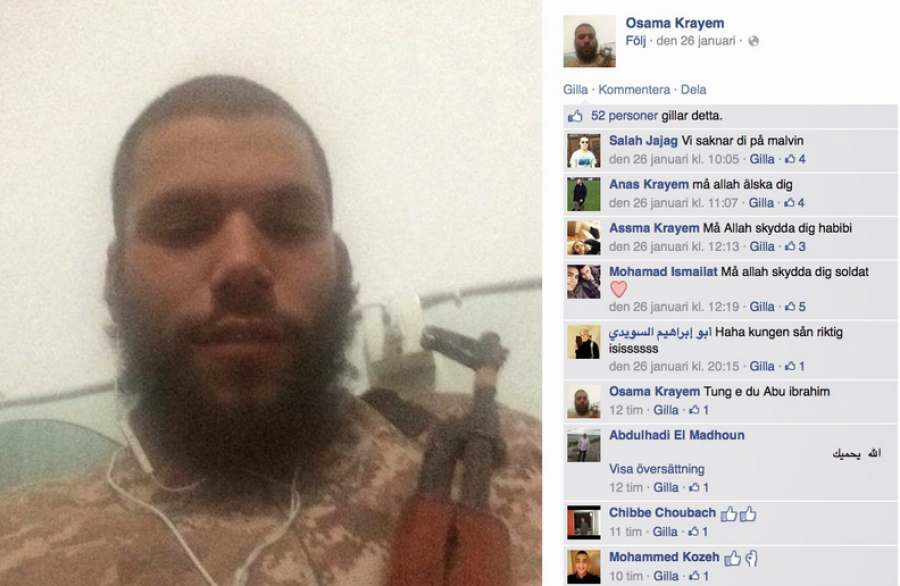Open Osama Krayem's profile picture in header

pos(589,41)
